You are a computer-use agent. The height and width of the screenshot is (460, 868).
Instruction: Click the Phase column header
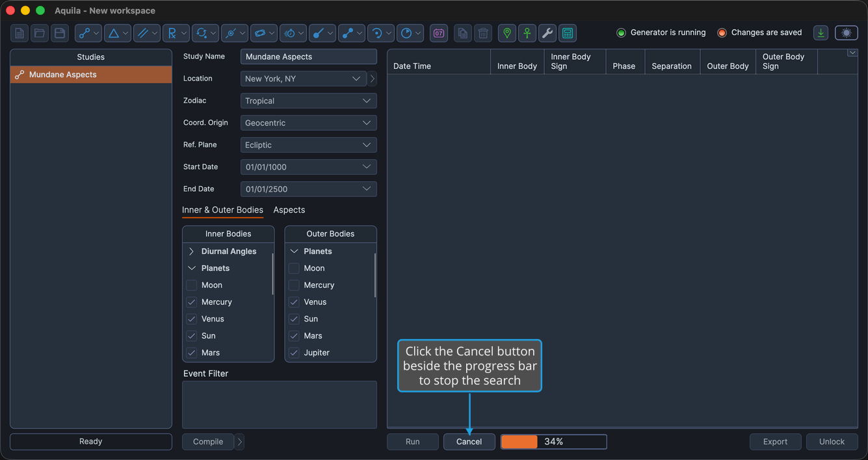[624, 62]
